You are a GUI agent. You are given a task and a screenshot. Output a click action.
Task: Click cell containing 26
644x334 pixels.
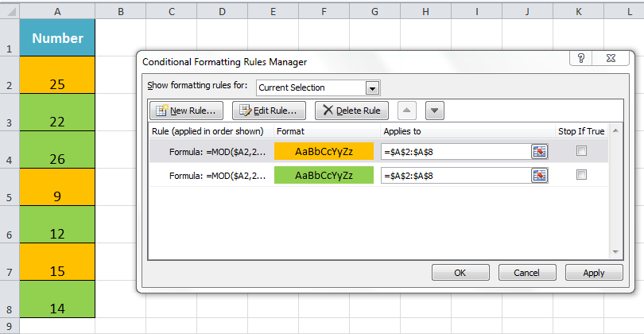(x=57, y=150)
